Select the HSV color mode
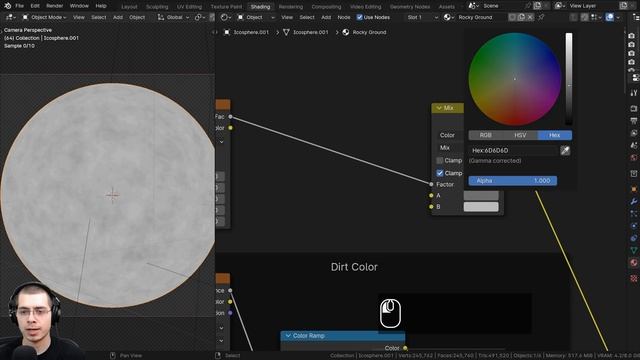This screenshot has height=360, width=640. 520,135
